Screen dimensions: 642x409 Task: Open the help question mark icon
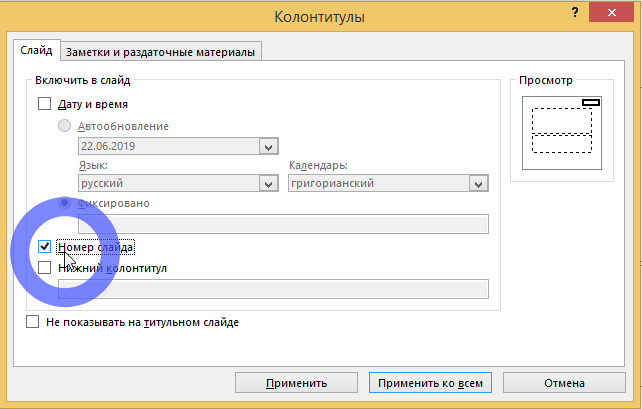click(x=575, y=13)
